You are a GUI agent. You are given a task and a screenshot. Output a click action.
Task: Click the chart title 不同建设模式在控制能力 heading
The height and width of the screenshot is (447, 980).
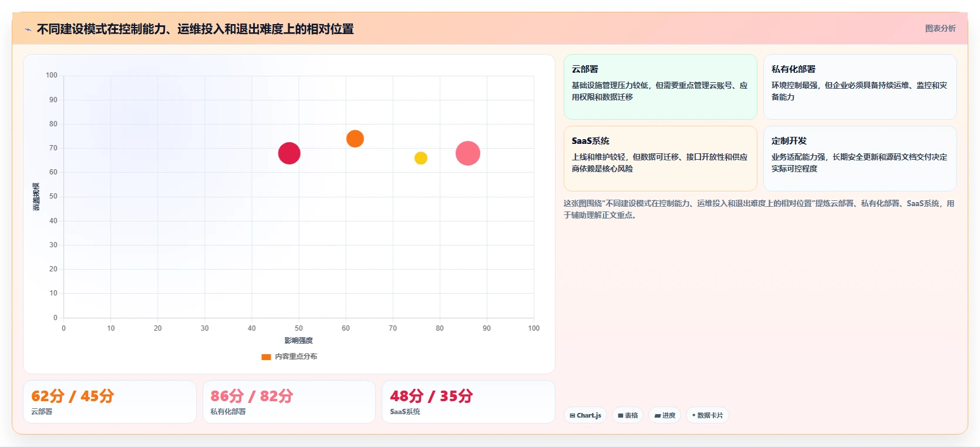click(x=195, y=29)
